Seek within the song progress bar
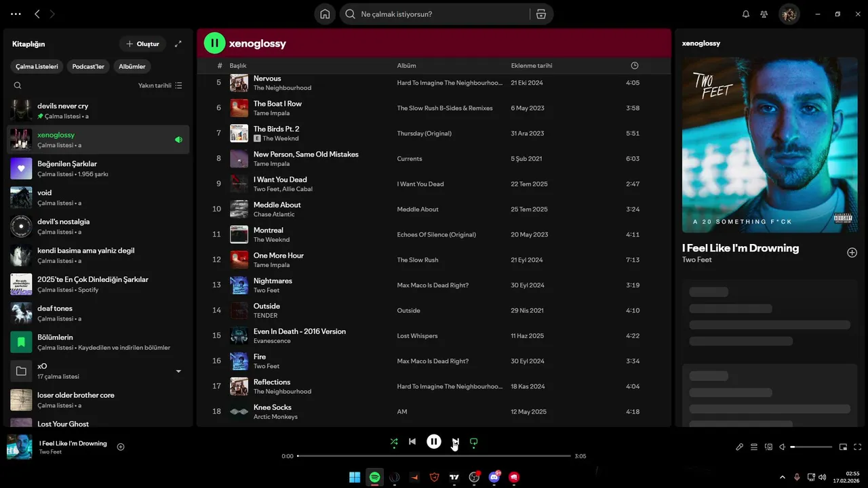868x488 pixels. click(434, 456)
